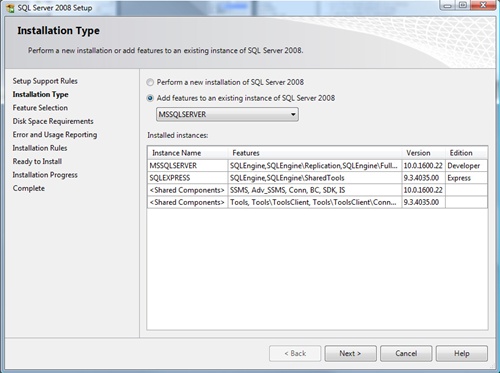
Task: Click the Tools\ToolsClient features cell
Action: 315,202
